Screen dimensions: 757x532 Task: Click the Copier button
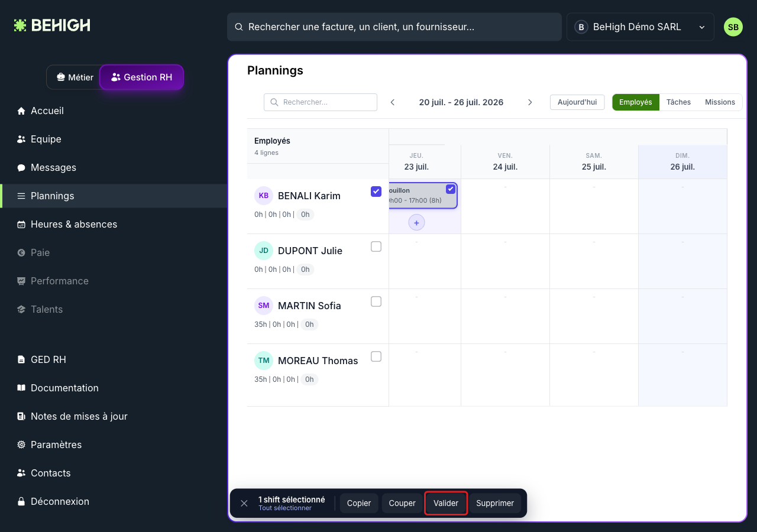[359, 504]
